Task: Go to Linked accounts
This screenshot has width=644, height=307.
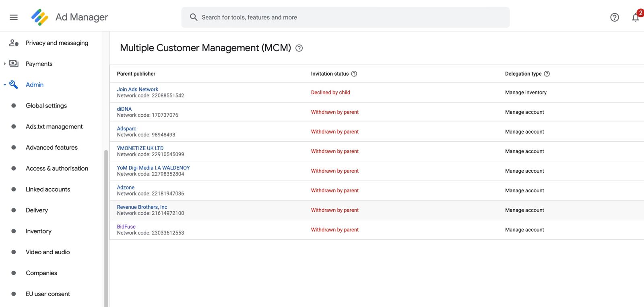Action: click(48, 190)
